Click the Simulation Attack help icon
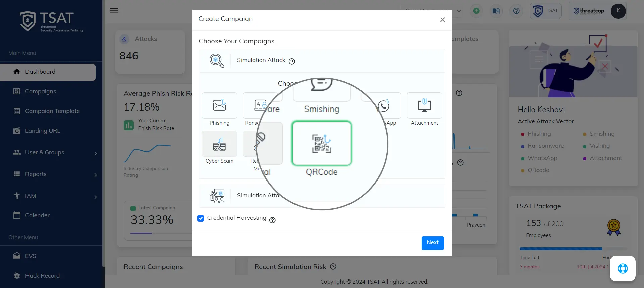The image size is (644, 288). [x=292, y=61]
